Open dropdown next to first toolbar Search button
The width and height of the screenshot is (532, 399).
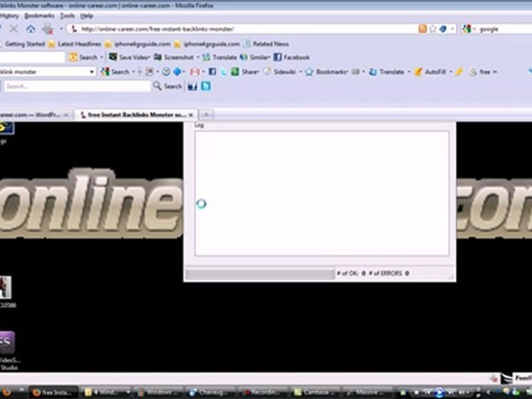click(101, 57)
